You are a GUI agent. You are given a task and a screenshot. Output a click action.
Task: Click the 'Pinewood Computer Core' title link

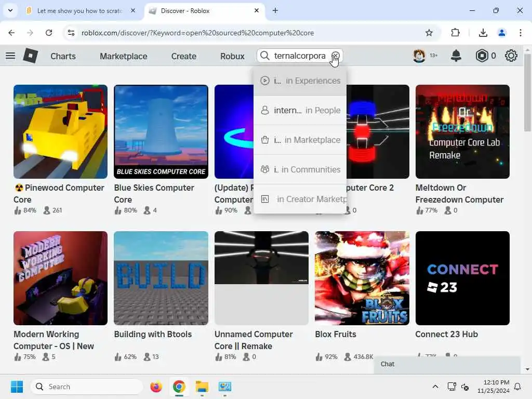pyautogui.click(x=59, y=193)
